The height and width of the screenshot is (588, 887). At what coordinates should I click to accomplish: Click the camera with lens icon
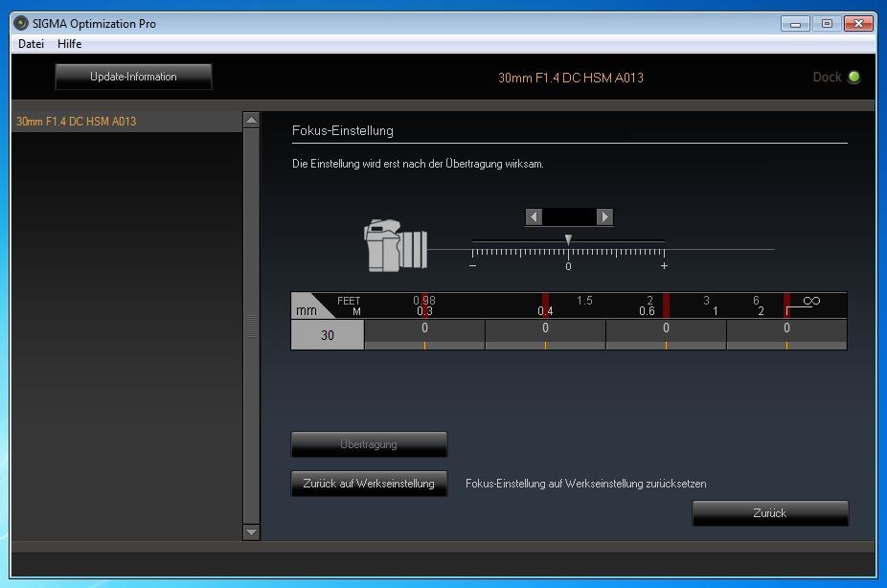(395, 246)
